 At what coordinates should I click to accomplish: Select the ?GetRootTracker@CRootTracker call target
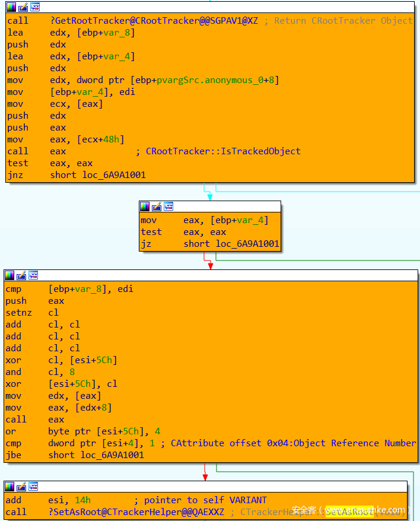(x=154, y=21)
